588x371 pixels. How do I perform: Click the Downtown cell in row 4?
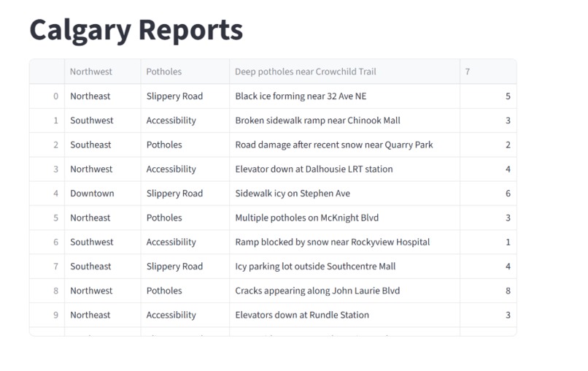point(102,194)
